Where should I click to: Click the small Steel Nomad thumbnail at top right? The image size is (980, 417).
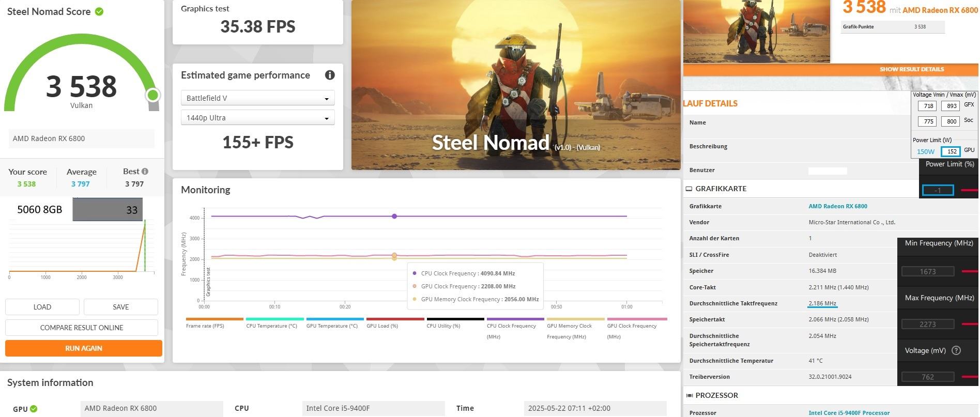tap(757, 32)
